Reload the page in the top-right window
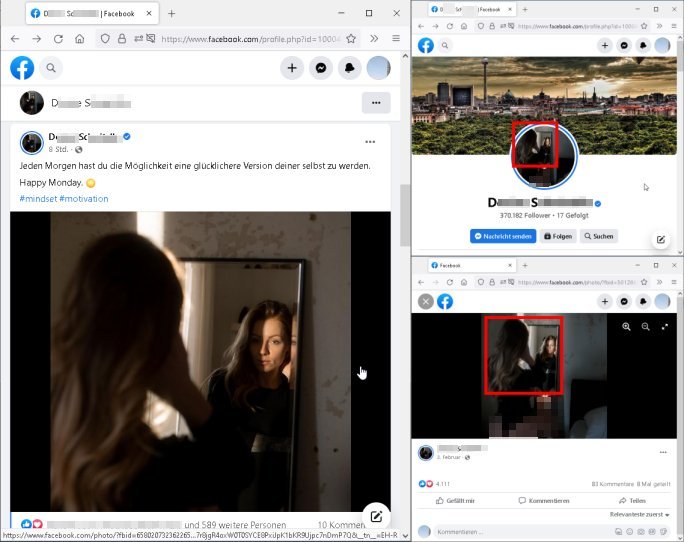 450,26
